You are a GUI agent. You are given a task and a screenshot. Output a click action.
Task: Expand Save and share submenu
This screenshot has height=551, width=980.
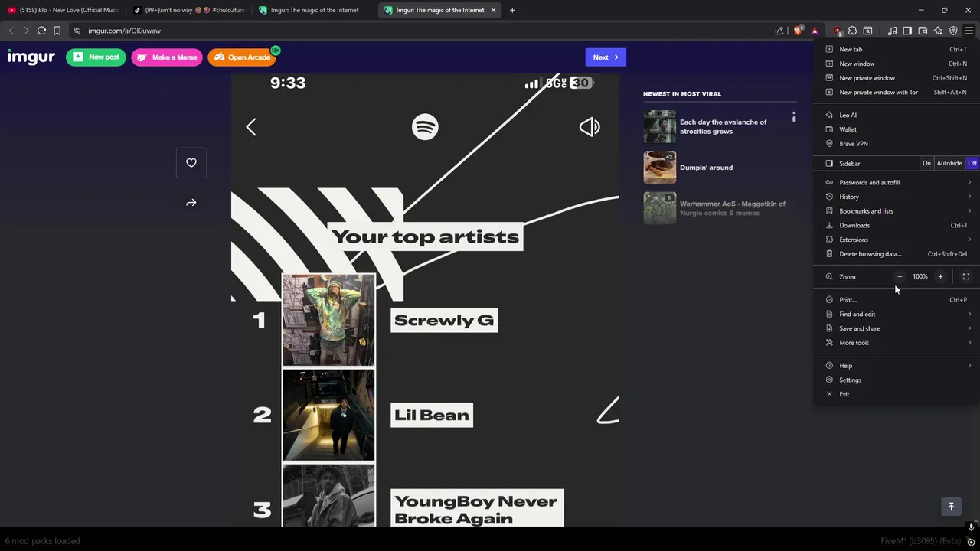(897, 328)
